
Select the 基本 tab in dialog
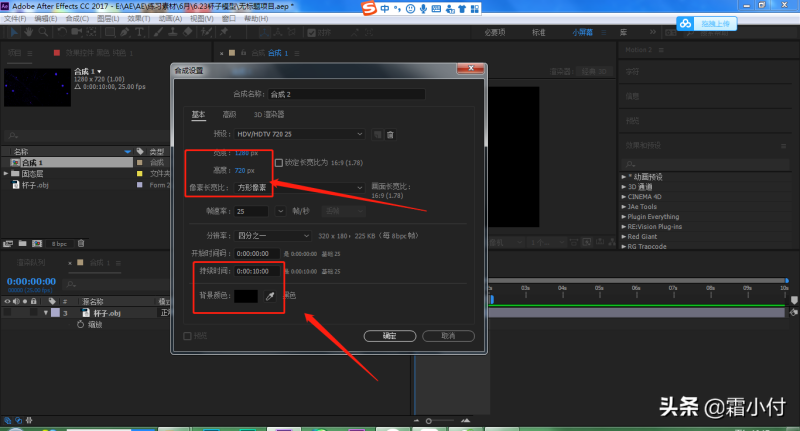[198, 115]
